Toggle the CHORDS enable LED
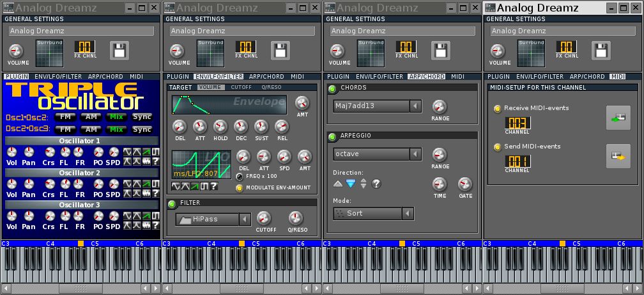Image resolution: width=644 pixels, height=295 pixels. [333, 88]
